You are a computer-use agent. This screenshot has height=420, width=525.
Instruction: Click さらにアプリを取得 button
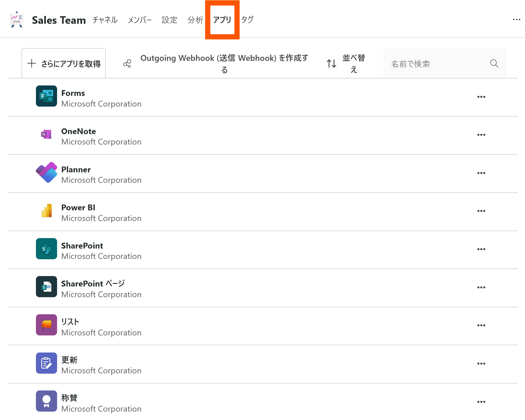pyautogui.click(x=64, y=63)
